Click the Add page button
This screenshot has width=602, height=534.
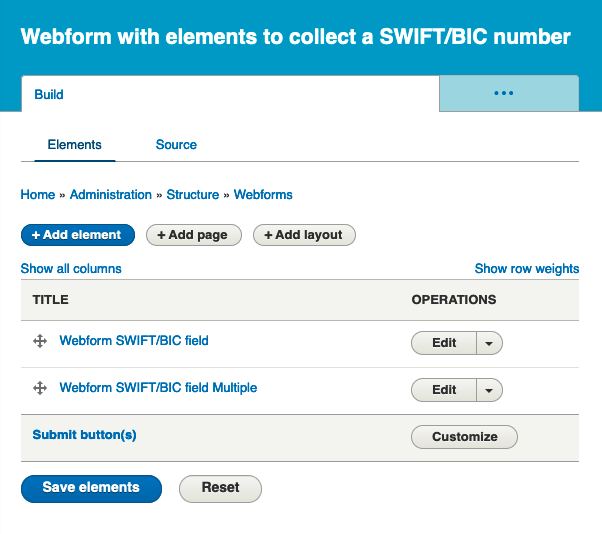194,235
